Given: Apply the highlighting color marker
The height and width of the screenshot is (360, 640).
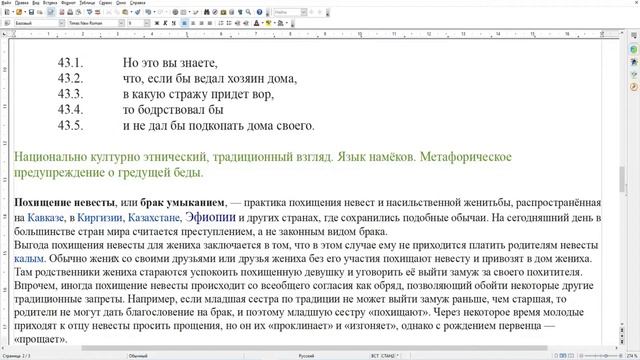Looking at the screenshot, I should (x=268, y=23).
